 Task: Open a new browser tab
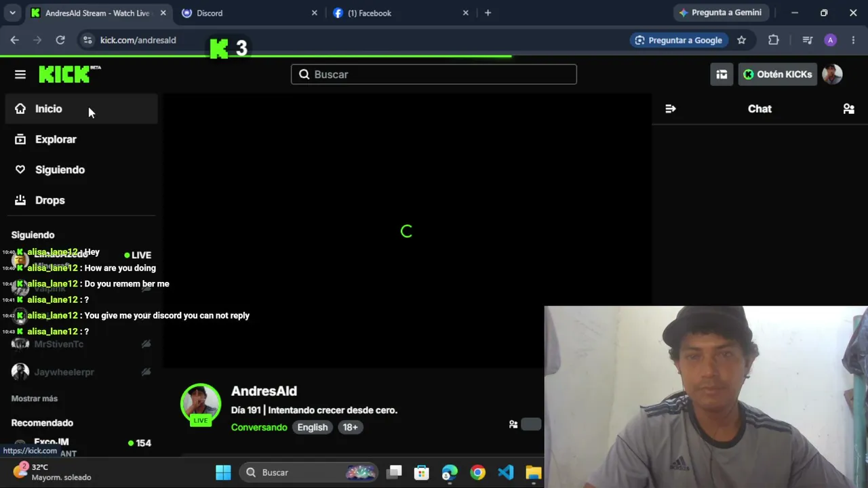[x=488, y=13]
